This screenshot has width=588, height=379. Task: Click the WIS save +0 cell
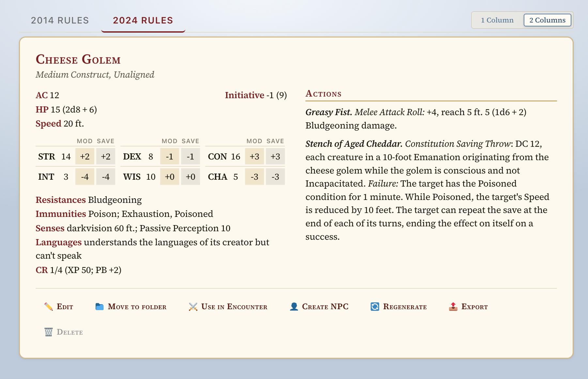tap(191, 177)
